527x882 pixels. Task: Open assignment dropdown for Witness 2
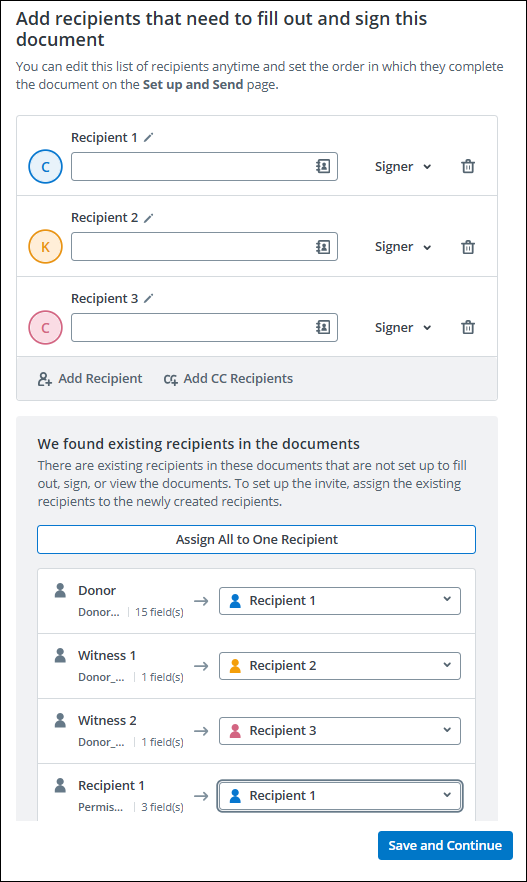tap(340, 731)
